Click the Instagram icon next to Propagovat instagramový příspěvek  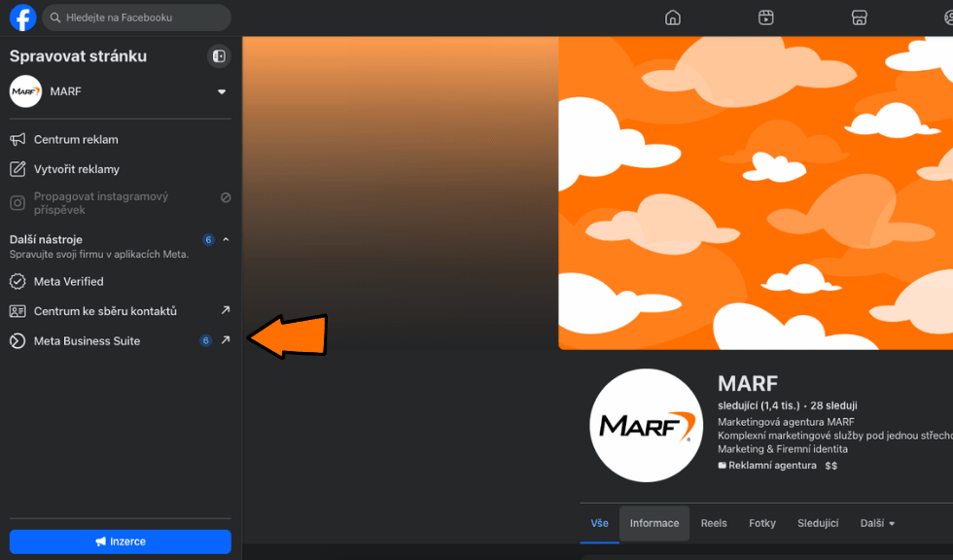(x=18, y=203)
